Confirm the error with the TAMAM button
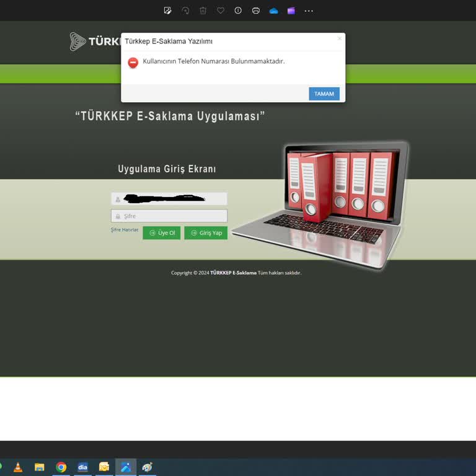The image size is (476, 476). coord(324,94)
